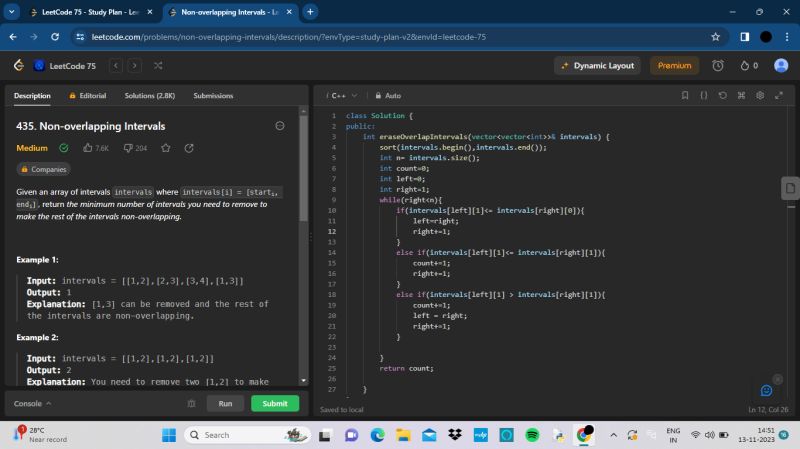The image size is (800, 449).
Task: Open the notes side panel icon
Action: 790,188
